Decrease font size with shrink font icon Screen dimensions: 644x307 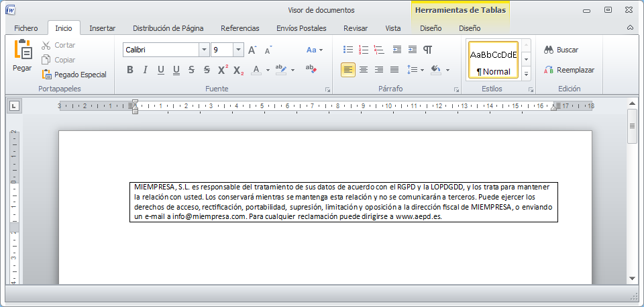coord(268,50)
